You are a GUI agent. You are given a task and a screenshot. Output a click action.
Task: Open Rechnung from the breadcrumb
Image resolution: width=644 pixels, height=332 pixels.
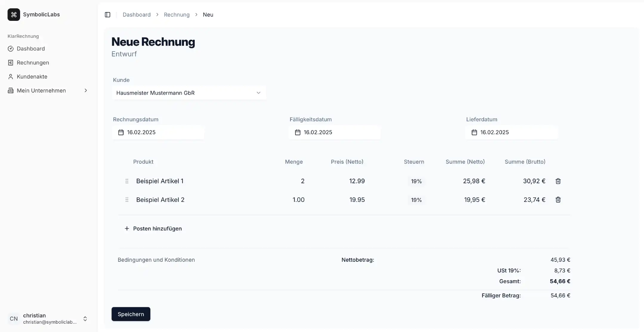[177, 15]
